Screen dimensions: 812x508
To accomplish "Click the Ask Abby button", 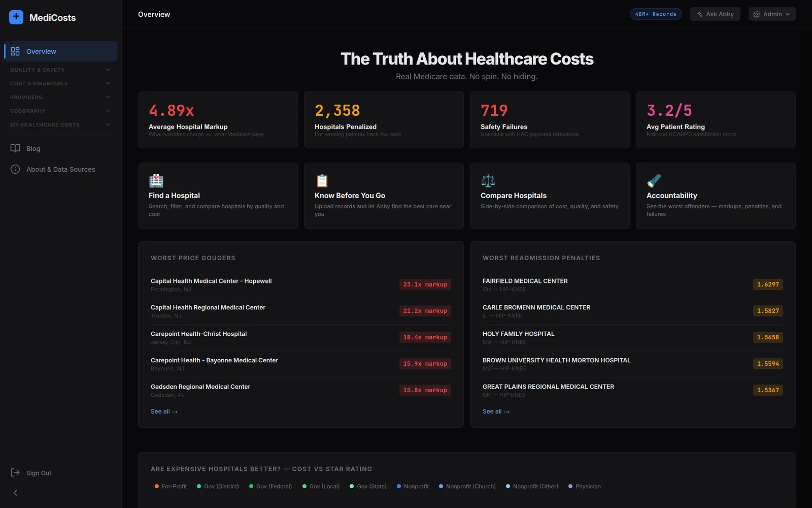I will pyautogui.click(x=715, y=14).
